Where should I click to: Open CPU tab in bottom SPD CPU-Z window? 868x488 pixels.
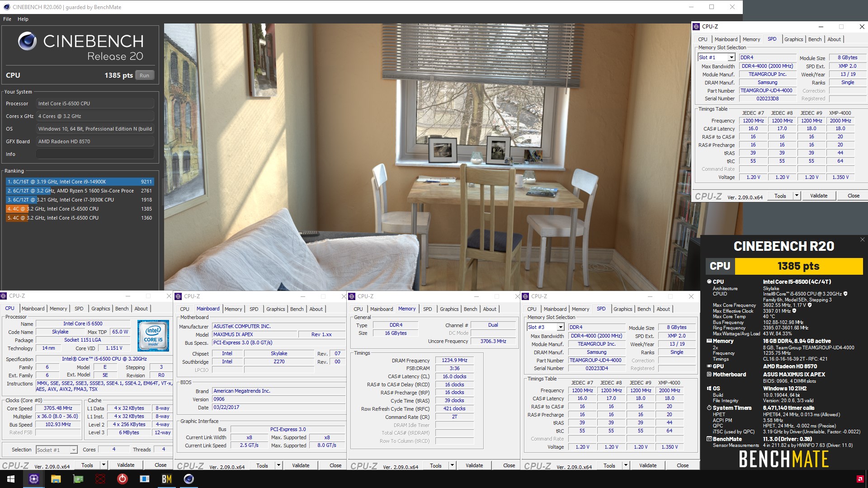(532, 309)
